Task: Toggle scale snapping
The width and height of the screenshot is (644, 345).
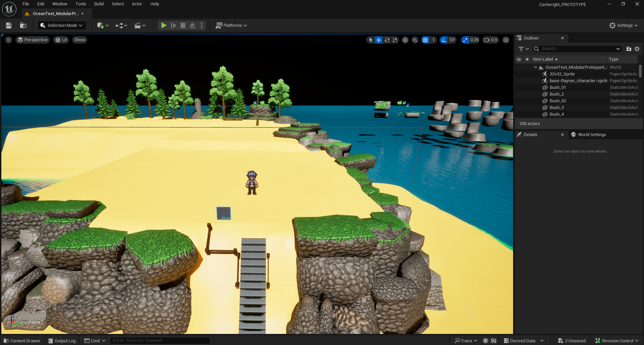Action: click(x=465, y=40)
